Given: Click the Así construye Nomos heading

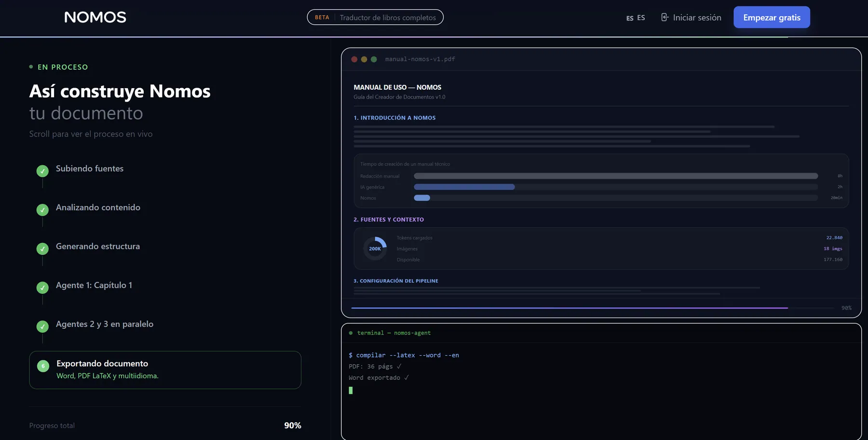Looking at the screenshot, I should pos(120,91).
